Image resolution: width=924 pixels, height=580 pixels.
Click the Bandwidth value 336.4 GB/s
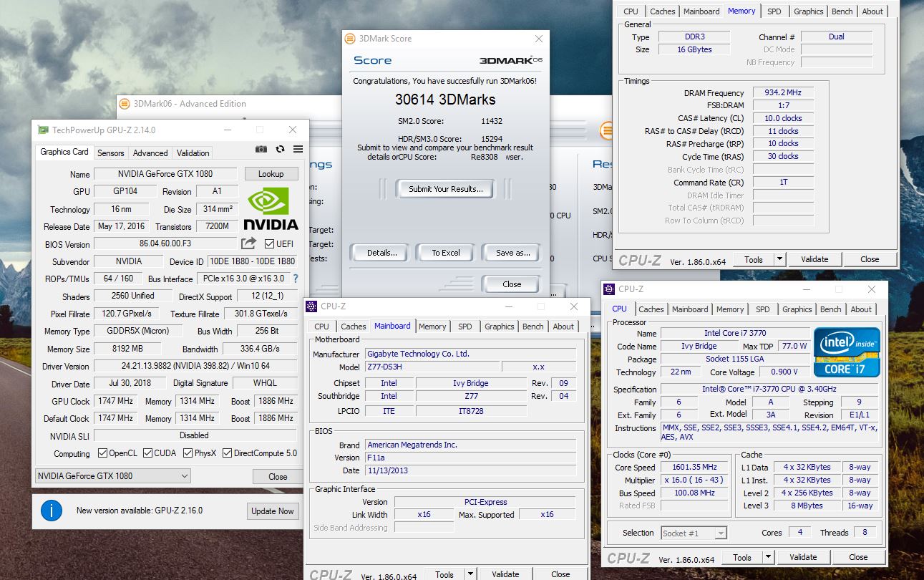click(x=260, y=349)
